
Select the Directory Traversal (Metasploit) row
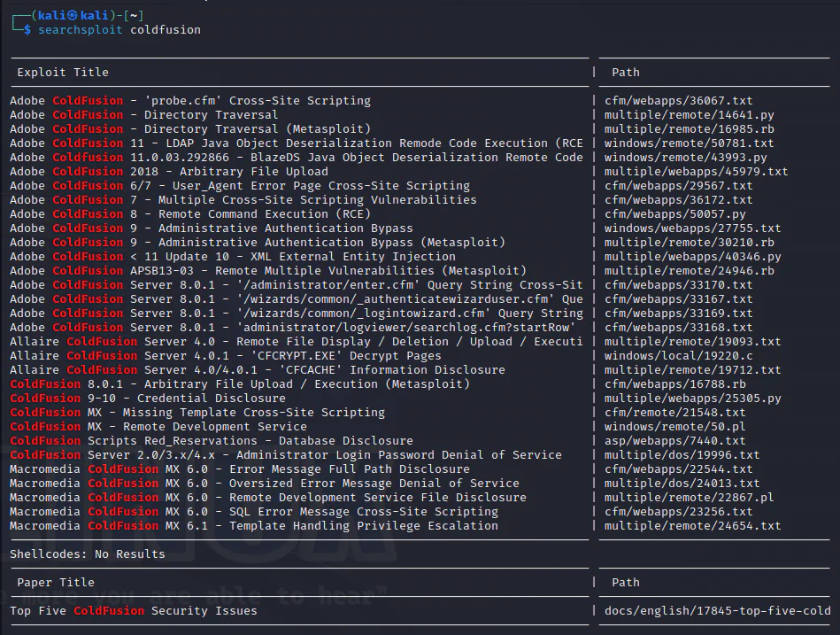click(190, 129)
